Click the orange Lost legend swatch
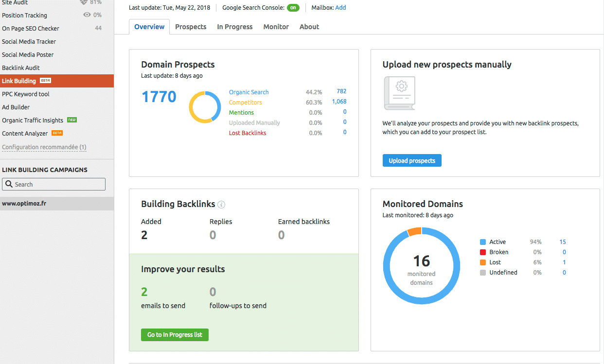604x364 pixels. click(x=483, y=262)
